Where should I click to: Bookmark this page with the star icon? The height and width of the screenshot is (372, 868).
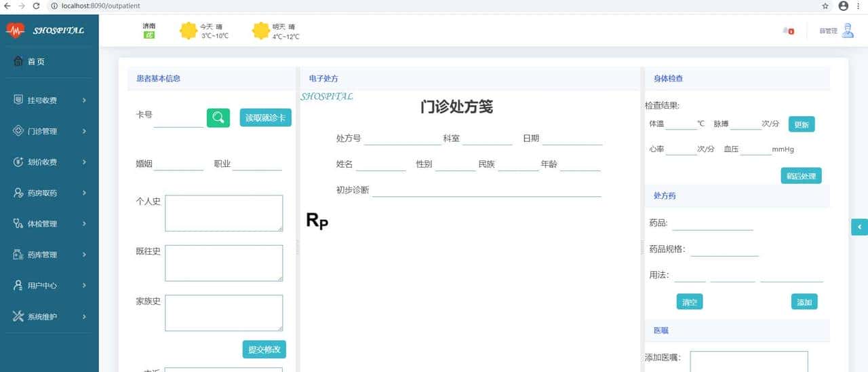click(x=825, y=5)
